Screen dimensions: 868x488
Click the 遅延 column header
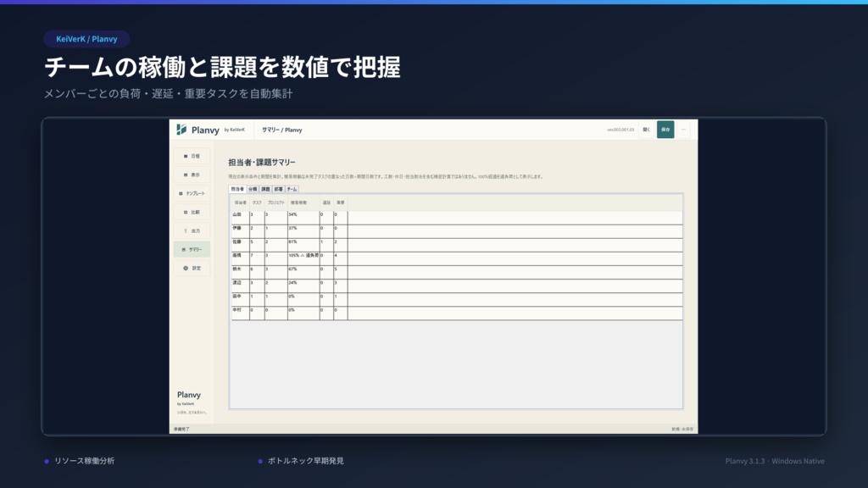(326, 202)
